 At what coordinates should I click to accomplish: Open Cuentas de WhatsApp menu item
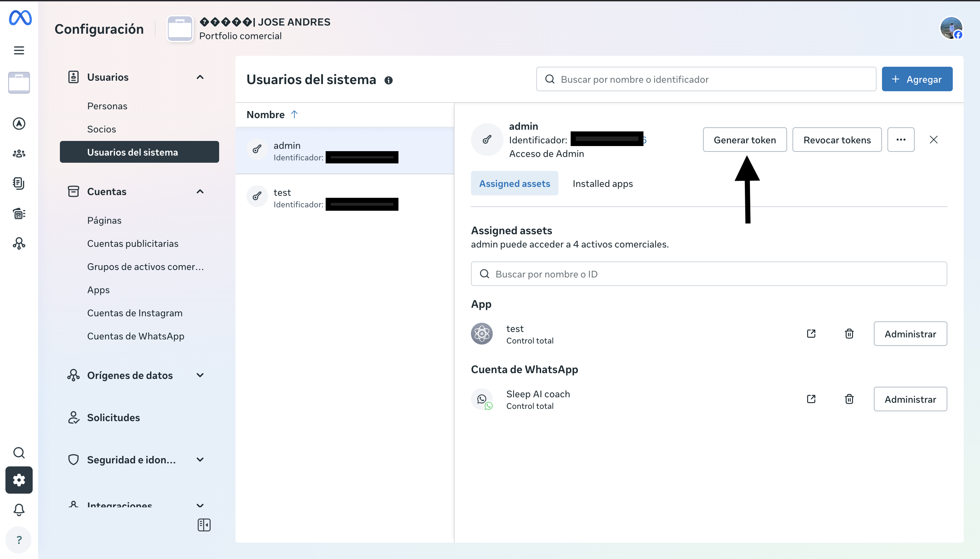click(x=135, y=336)
